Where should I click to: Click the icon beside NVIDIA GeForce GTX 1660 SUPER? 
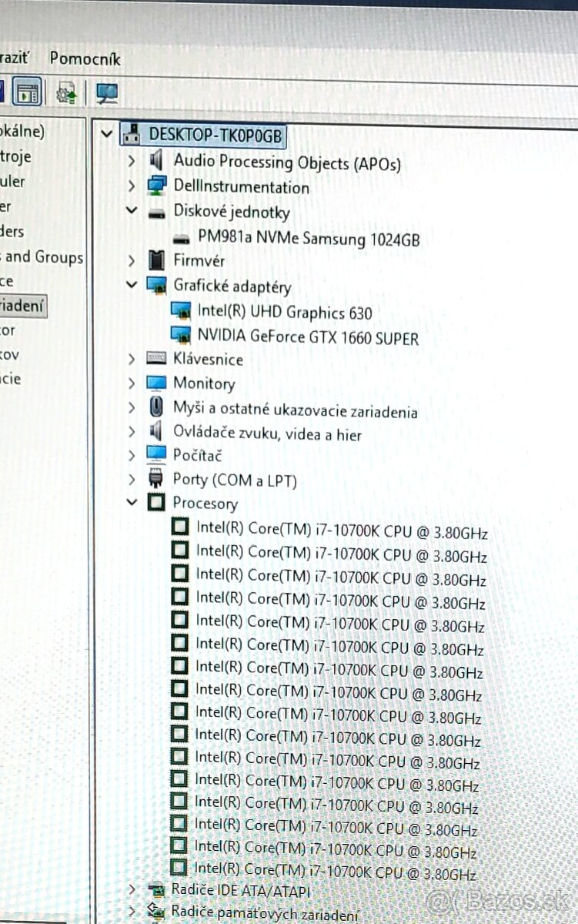(181, 336)
